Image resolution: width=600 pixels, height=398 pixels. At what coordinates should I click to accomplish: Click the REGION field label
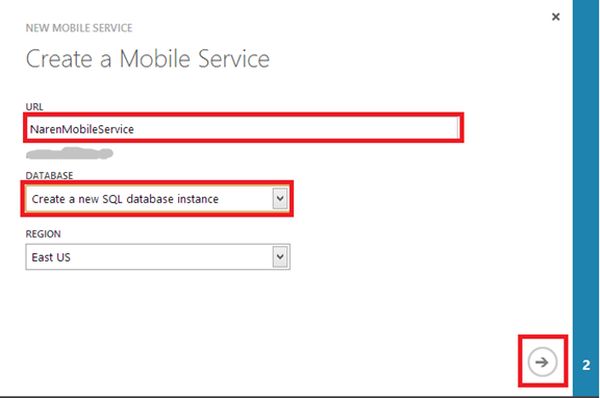[43, 234]
